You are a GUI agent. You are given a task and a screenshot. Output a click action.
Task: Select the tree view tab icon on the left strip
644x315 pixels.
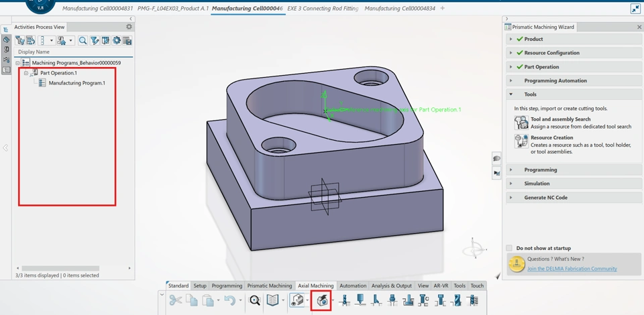pos(6,29)
